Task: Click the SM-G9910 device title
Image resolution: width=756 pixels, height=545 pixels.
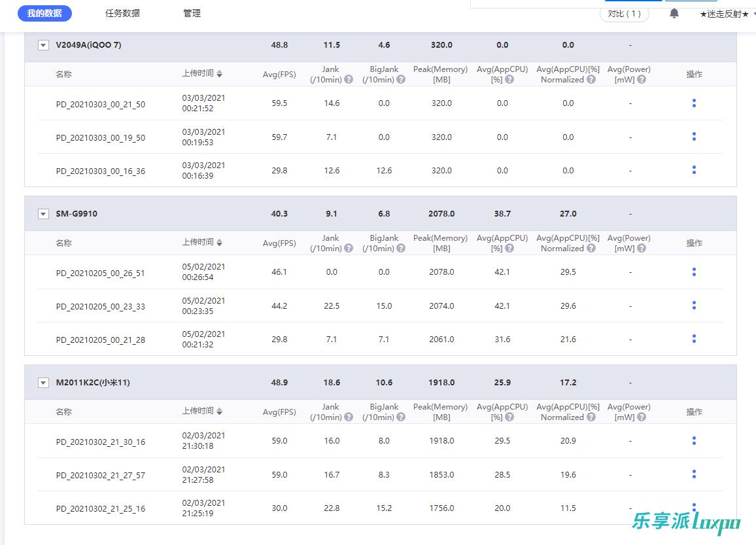Action: 76,214
